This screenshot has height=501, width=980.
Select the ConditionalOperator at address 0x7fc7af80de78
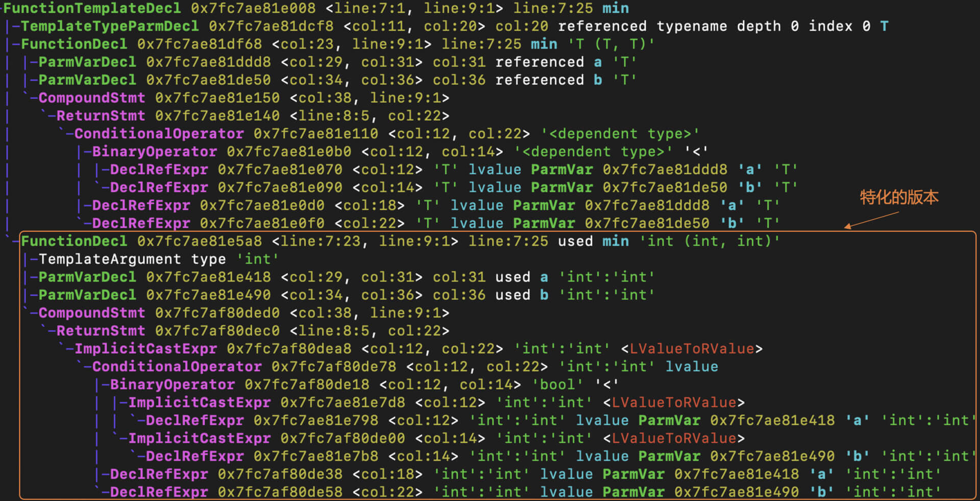pyautogui.click(x=177, y=367)
